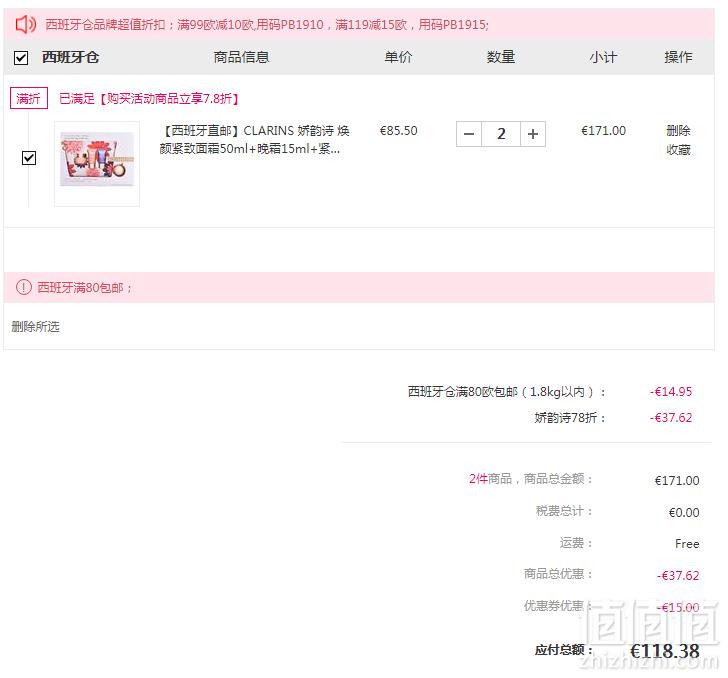Click the 2件商品 item count text
This screenshot has width=728, height=678.
(480, 479)
